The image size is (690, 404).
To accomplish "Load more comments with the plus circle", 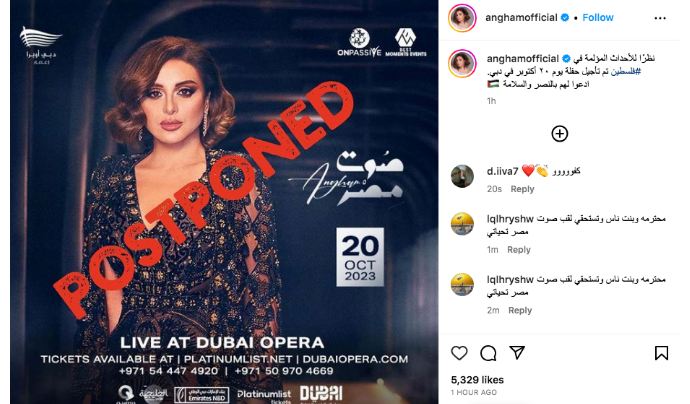I will (x=560, y=134).
